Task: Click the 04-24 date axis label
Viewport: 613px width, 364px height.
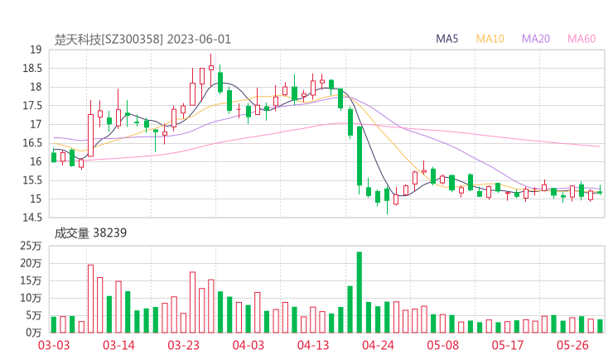Action: point(378,345)
